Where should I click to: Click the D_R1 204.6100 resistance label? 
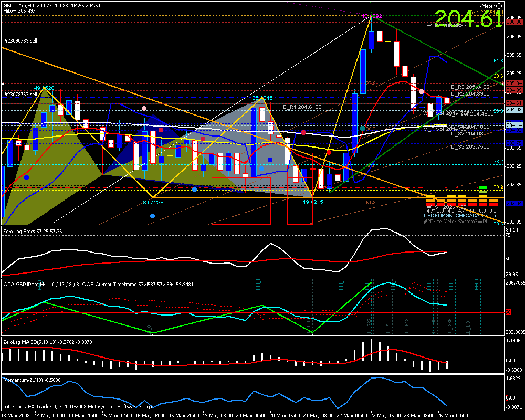[x=302, y=107]
